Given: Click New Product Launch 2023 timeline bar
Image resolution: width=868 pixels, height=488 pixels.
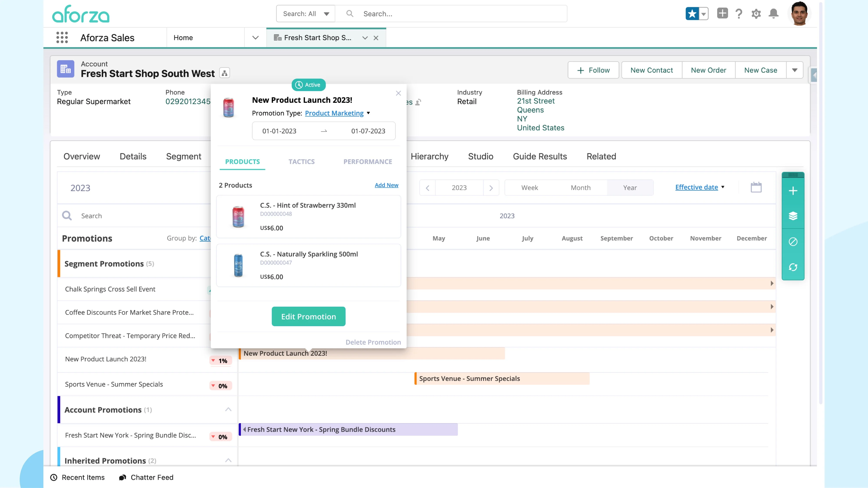Looking at the screenshot, I should point(372,353).
